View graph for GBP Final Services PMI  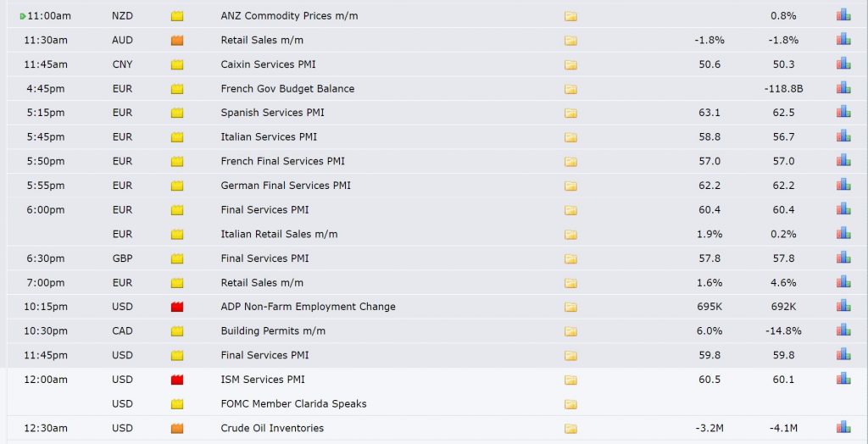[x=843, y=258]
